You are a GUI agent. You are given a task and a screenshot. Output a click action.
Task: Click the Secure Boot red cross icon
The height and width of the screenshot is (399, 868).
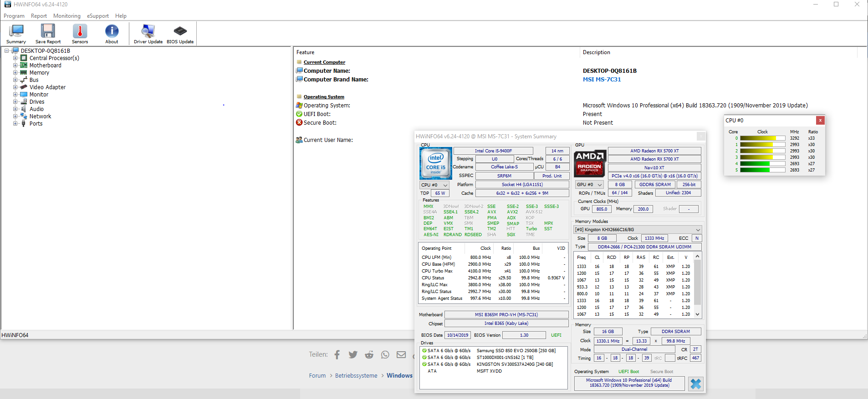coord(299,123)
